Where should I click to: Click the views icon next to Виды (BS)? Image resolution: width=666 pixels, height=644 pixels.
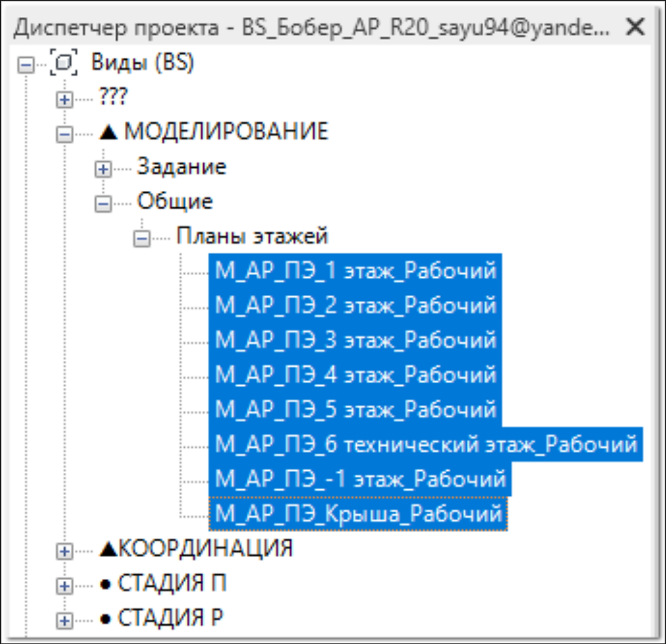tap(64, 62)
